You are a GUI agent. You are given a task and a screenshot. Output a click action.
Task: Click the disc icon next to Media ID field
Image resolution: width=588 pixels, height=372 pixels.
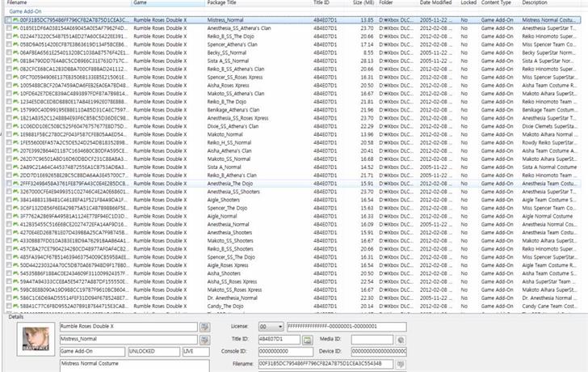(401, 340)
